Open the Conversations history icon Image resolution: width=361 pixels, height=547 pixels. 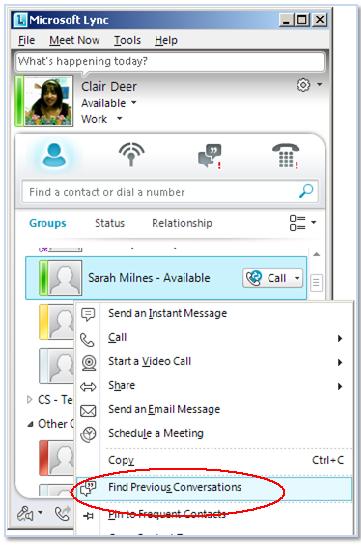coord(209,156)
